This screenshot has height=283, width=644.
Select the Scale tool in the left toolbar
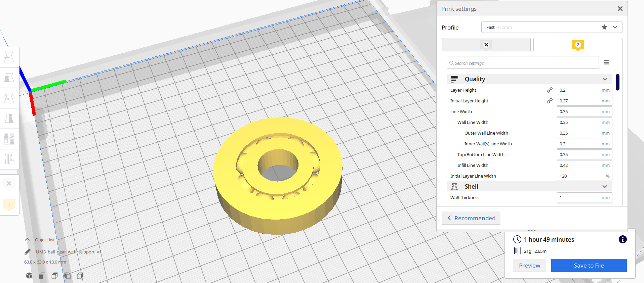9,78
